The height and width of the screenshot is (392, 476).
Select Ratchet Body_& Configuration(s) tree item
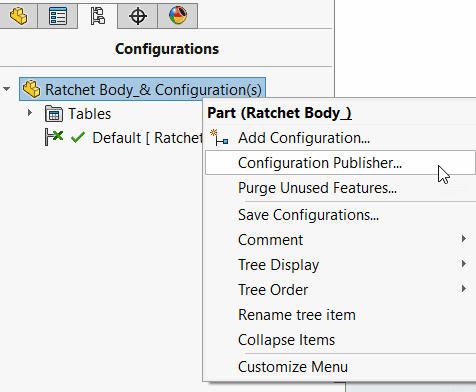click(x=142, y=89)
